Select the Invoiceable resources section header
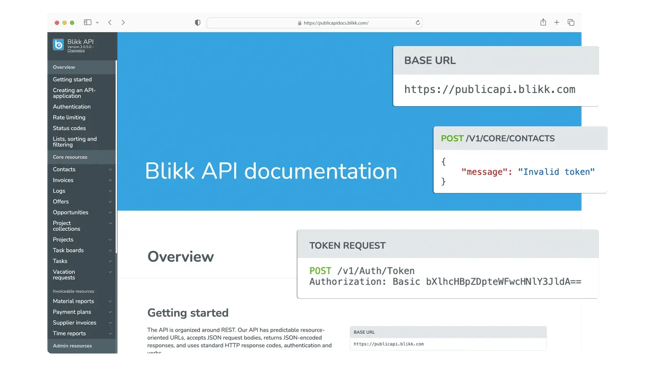650x368 pixels. (73, 291)
